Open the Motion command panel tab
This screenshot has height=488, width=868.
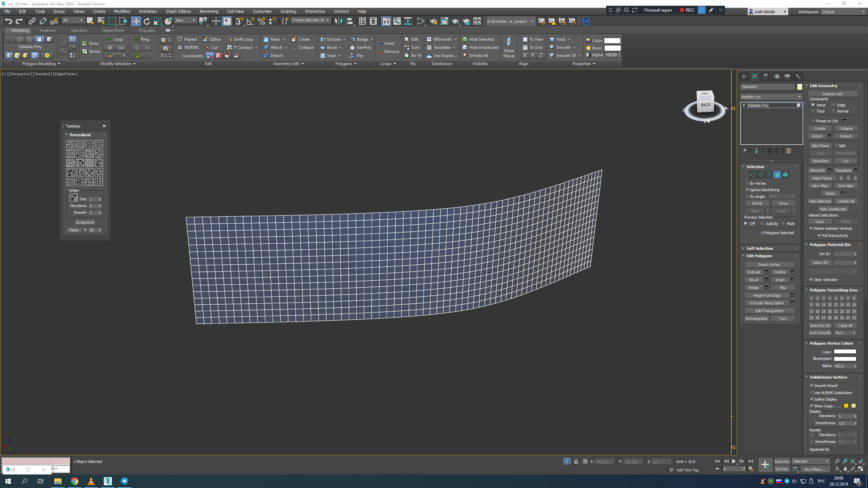pyautogui.click(x=776, y=77)
